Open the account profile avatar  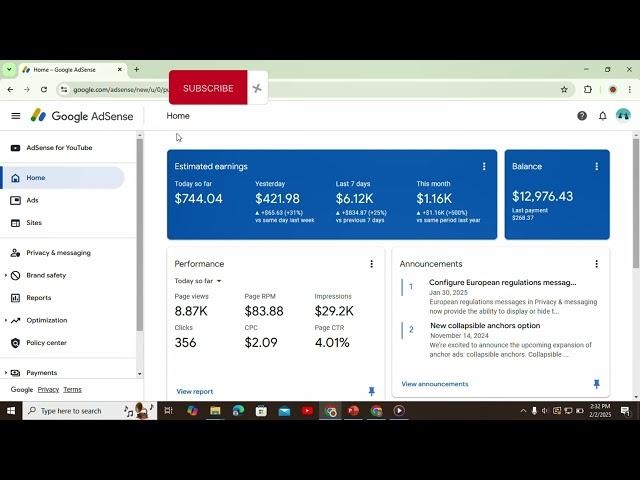pyautogui.click(x=623, y=116)
